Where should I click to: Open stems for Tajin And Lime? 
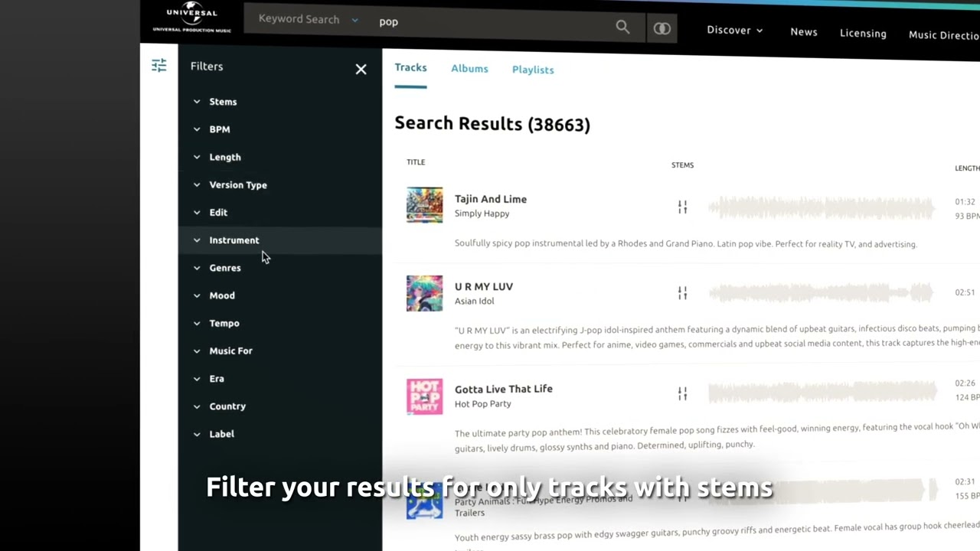point(682,207)
